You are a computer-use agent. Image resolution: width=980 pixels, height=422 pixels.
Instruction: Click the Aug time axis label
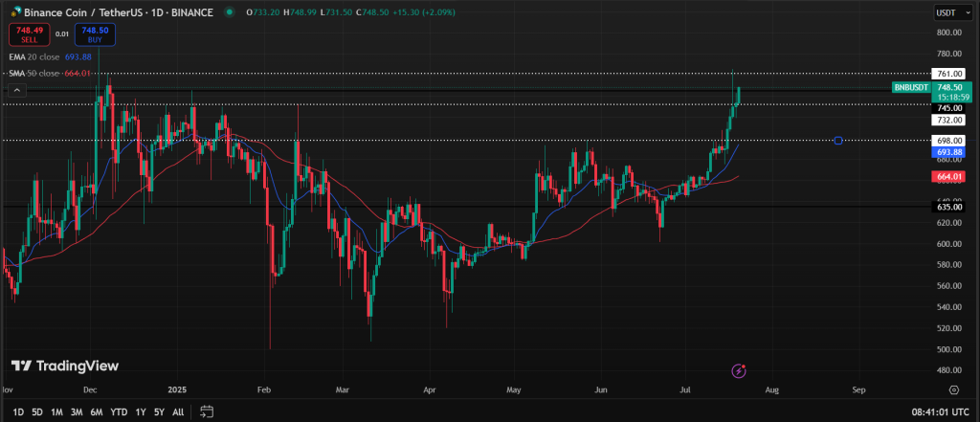coord(772,390)
